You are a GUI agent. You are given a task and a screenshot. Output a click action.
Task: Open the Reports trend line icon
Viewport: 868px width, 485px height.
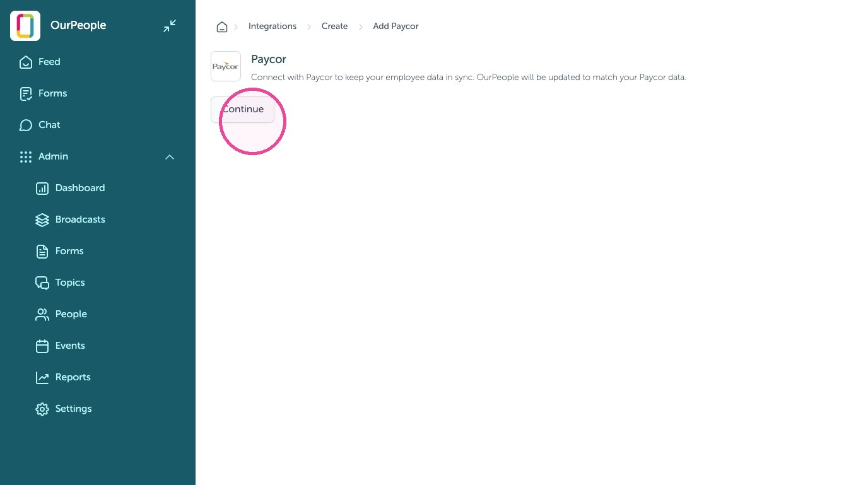pyautogui.click(x=42, y=377)
